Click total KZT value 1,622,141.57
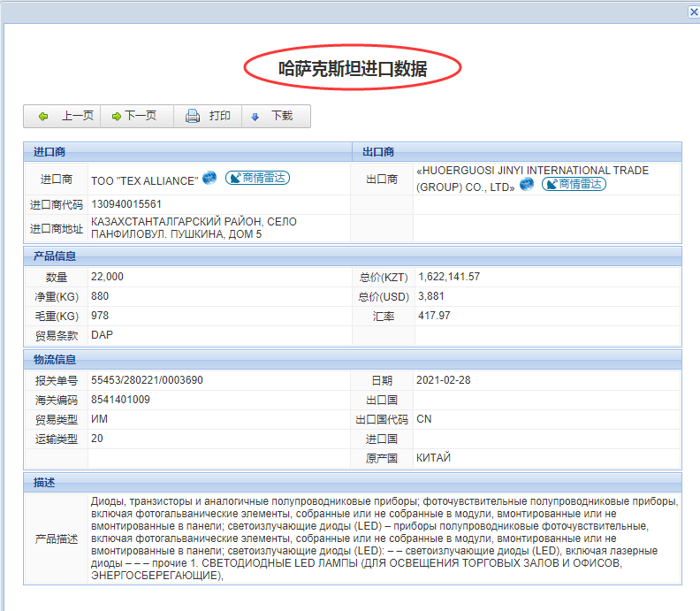The width and height of the screenshot is (700, 611). coord(449,277)
